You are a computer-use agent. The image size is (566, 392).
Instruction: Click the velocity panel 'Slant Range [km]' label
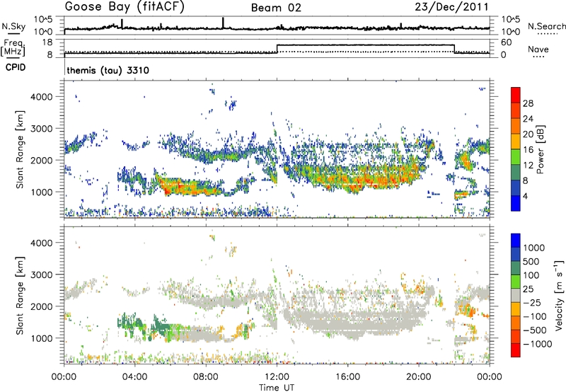[x=20, y=295]
